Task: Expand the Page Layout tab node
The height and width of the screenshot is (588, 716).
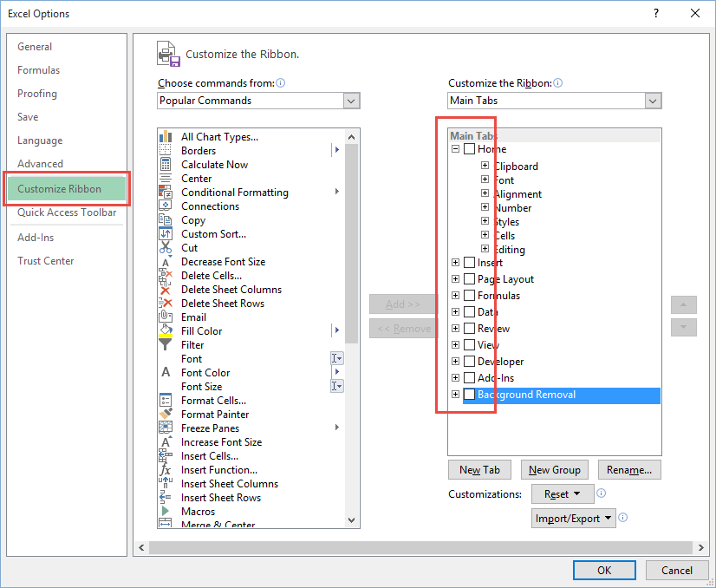Action: [x=455, y=279]
